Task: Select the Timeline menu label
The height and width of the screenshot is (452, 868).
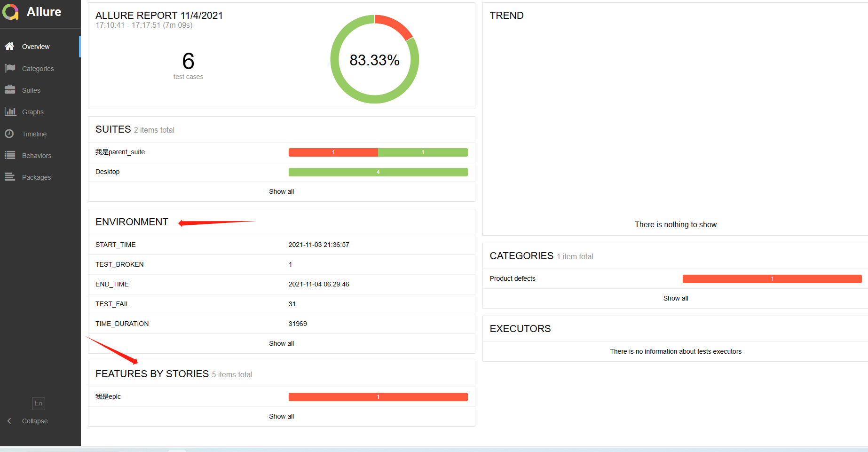Action: [x=34, y=134]
